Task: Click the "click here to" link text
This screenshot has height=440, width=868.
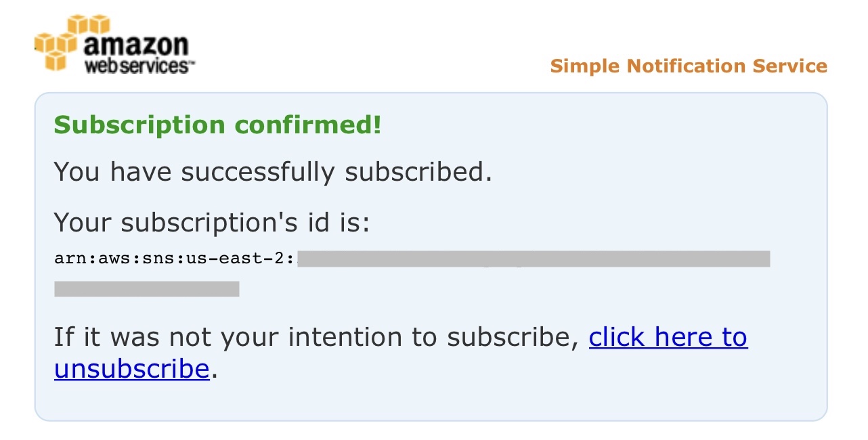Action: point(668,336)
